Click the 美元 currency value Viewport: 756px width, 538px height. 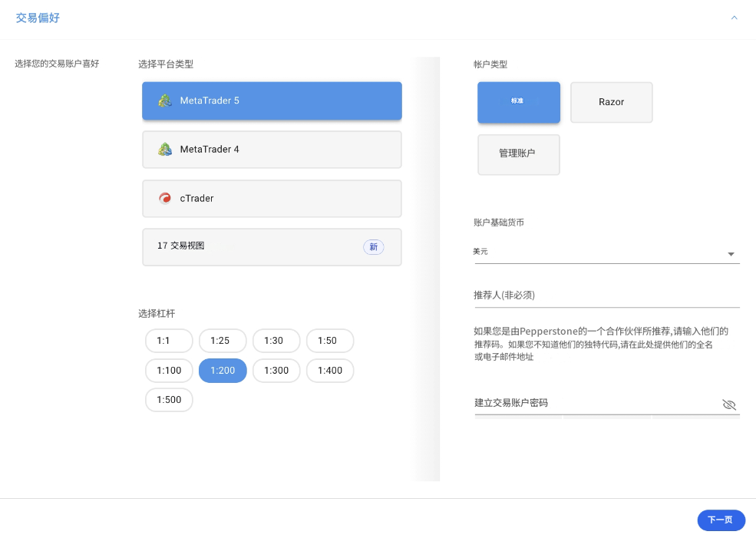480,252
